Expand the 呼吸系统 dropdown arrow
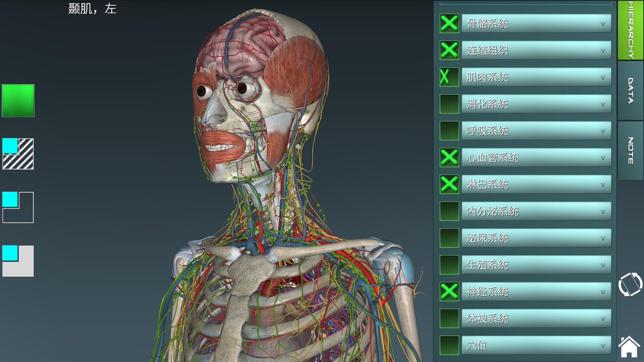Viewport: 644px width, 362px height. (603, 131)
